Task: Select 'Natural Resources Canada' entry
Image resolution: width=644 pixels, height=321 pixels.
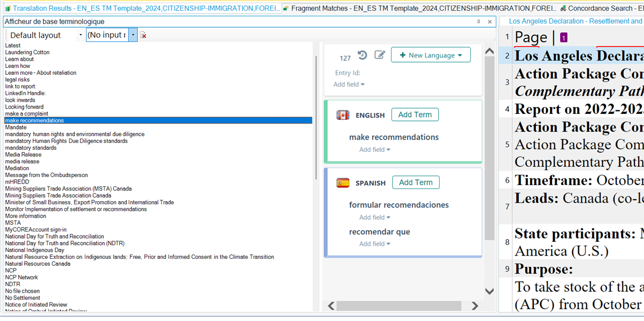Action: 37,264
